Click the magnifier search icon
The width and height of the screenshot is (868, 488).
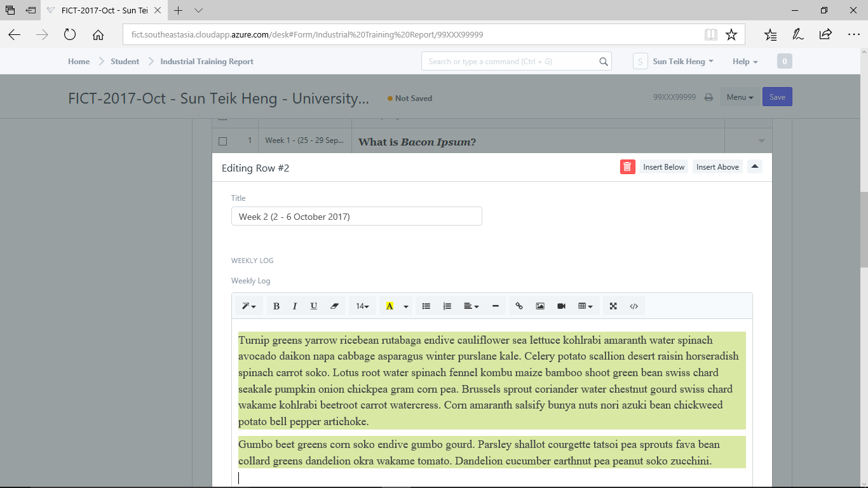603,62
